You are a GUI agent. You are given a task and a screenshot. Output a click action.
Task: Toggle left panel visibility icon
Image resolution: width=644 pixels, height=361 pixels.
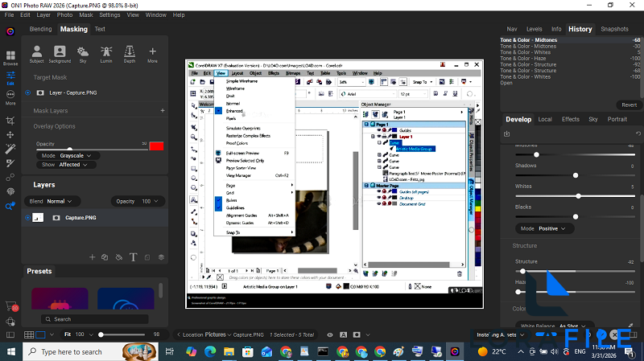pyautogui.click(x=10, y=335)
